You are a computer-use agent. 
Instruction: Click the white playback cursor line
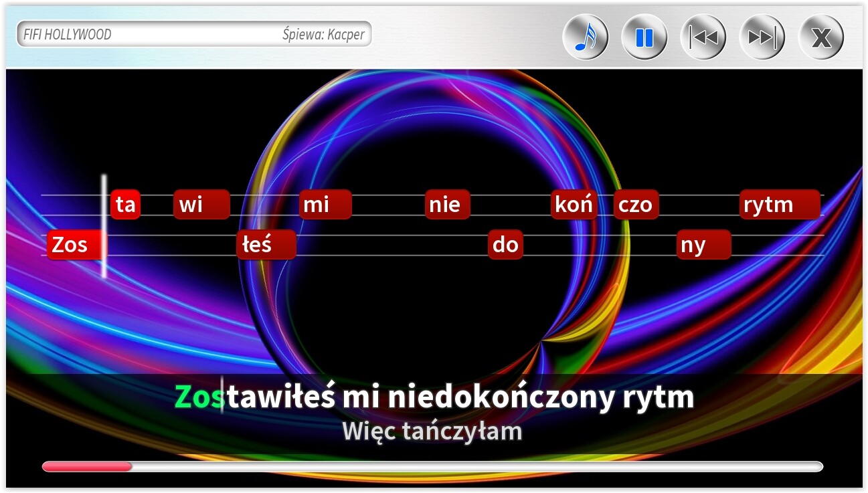click(x=105, y=224)
